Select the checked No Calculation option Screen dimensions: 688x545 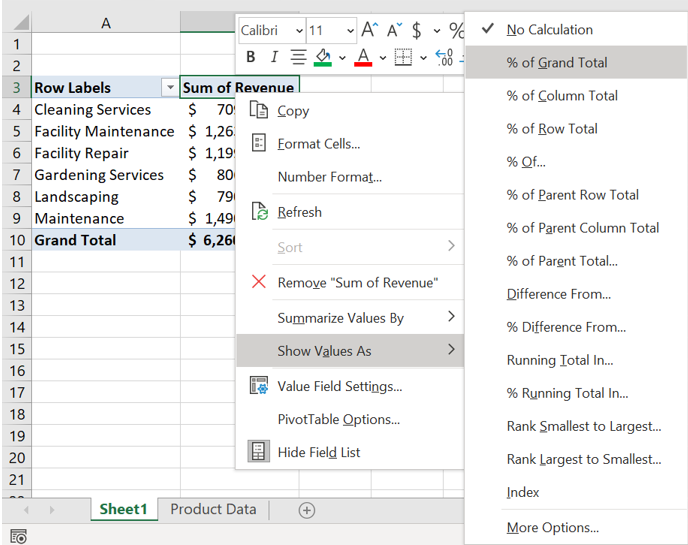click(549, 30)
